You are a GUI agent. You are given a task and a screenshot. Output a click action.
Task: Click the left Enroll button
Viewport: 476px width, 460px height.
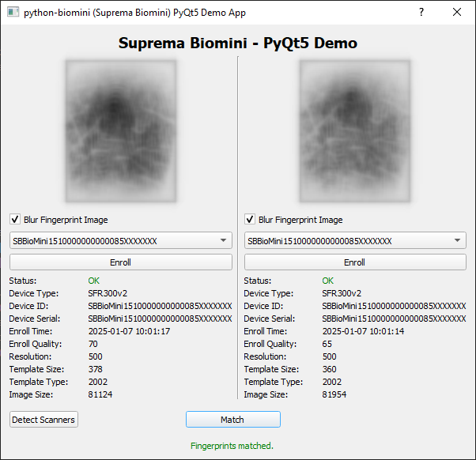[121, 262]
